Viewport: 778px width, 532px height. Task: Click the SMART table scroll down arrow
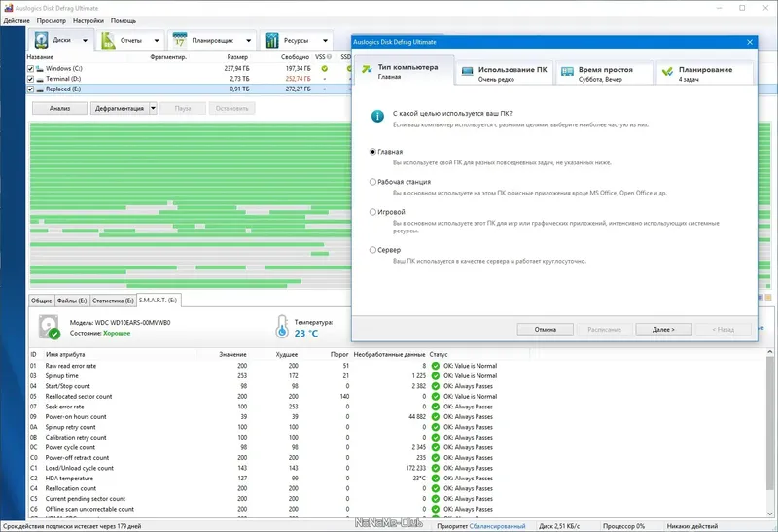[x=770, y=514]
